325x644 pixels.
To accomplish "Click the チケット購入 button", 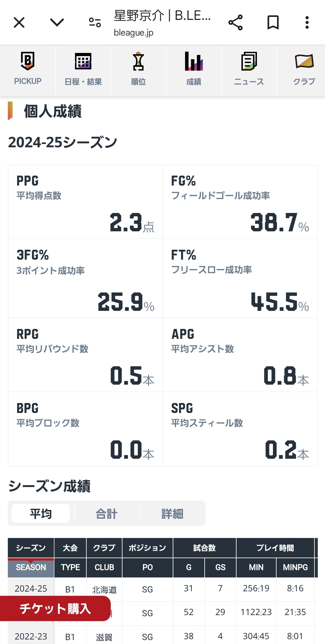I will (x=55, y=608).
